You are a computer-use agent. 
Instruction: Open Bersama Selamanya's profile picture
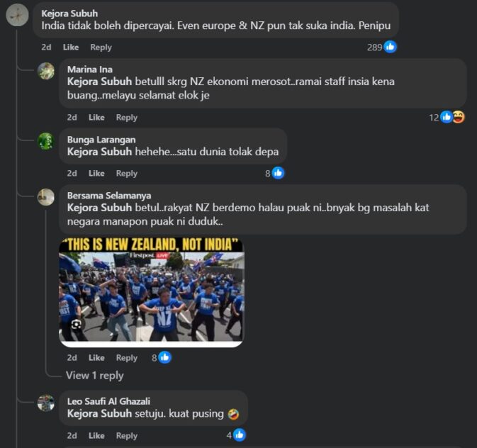tap(46, 197)
